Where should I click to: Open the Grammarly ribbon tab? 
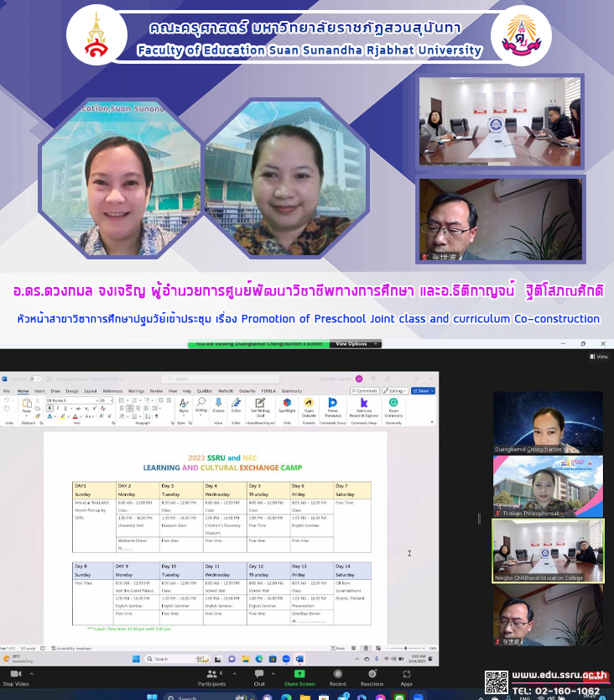(292, 390)
